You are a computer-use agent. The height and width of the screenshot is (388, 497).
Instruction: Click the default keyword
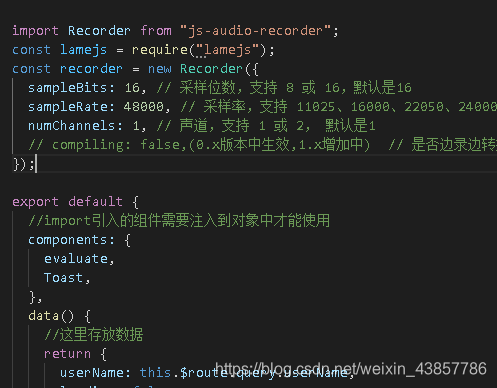pos(95,202)
